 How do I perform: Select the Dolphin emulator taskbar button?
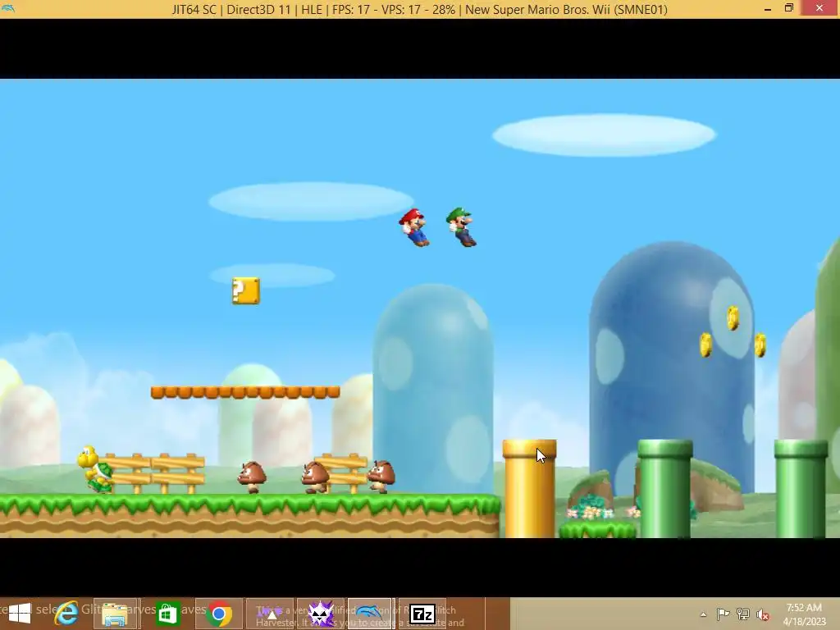pos(371,614)
